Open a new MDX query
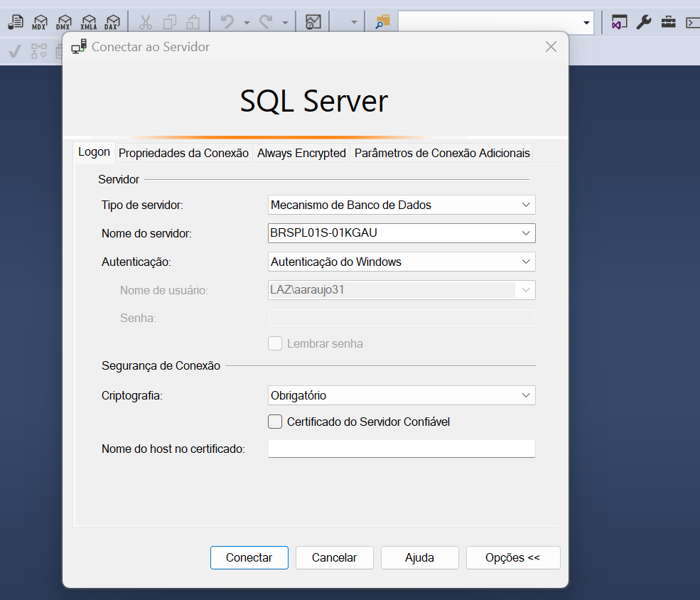 40,22
